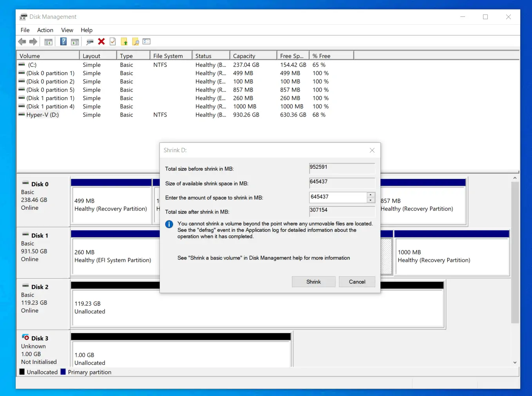Image resolution: width=532 pixels, height=396 pixels.
Task: Click the Disk 3 uninitialised red icon
Action: tap(25, 337)
